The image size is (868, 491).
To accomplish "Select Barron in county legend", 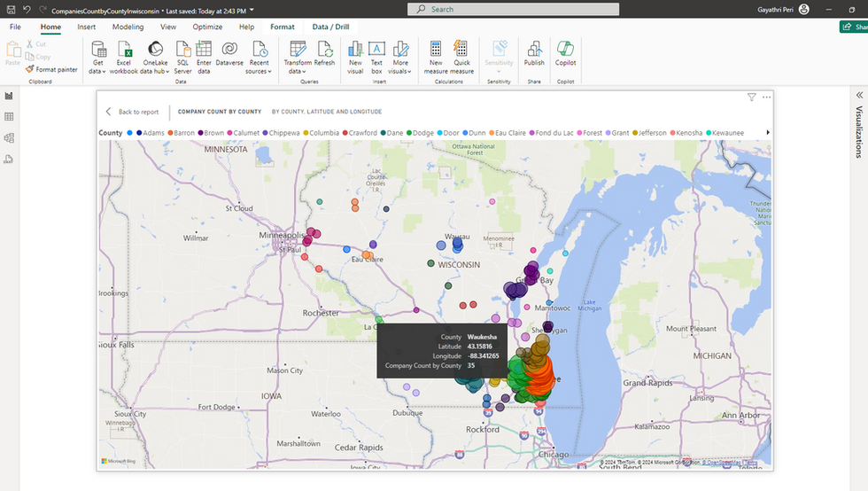I will click(x=181, y=133).
